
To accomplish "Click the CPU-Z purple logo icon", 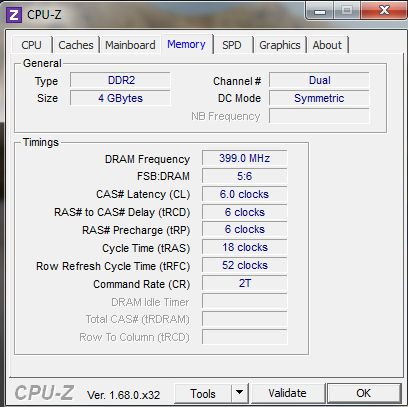I will tap(14, 14).
